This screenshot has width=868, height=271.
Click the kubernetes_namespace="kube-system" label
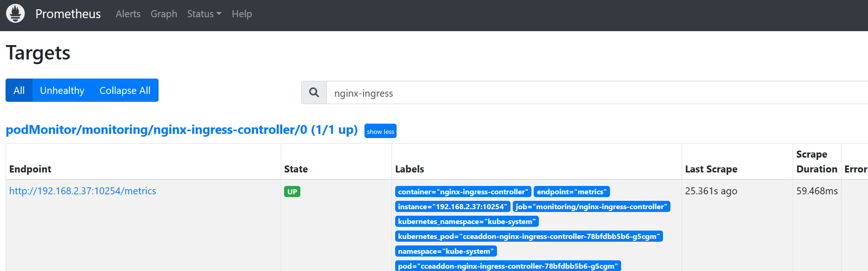click(467, 221)
